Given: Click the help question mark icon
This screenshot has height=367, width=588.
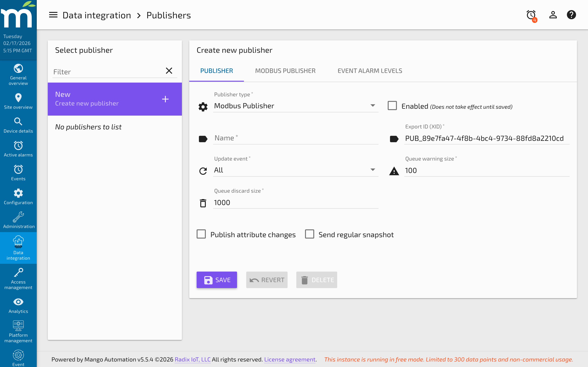Looking at the screenshot, I should (571, 15).
